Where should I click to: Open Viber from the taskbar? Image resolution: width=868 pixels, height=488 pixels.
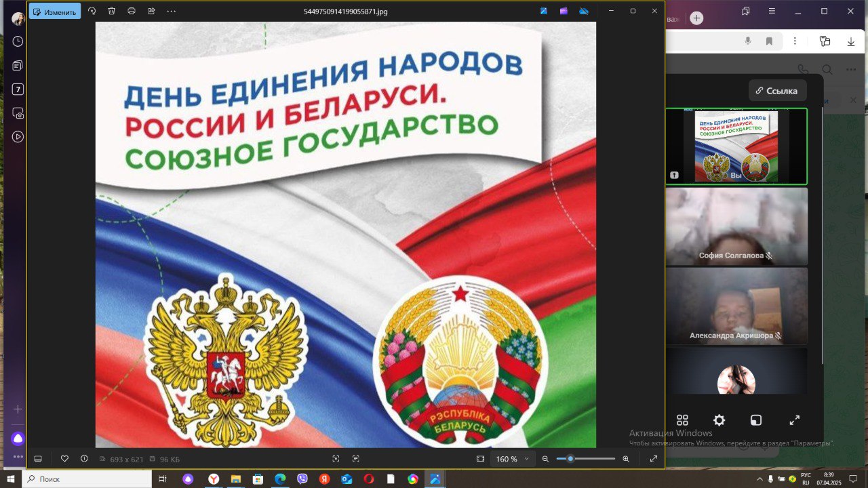tap(302, 479)
